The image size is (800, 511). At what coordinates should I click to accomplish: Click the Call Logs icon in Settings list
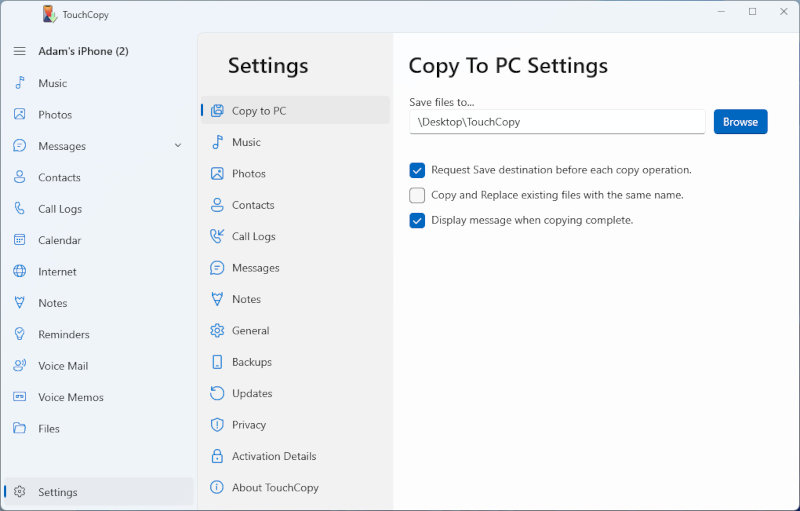217,236
